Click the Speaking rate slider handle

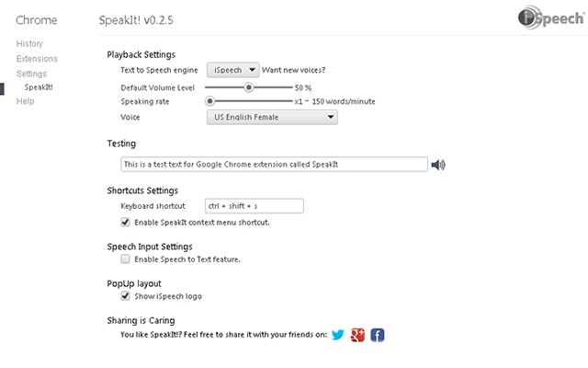[x=210, y=101]
